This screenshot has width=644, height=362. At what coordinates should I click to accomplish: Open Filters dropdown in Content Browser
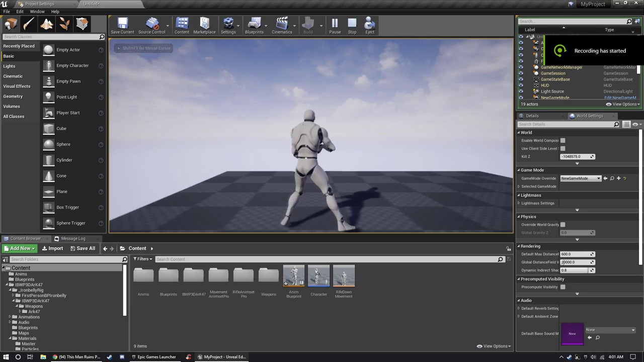[143, 259]
